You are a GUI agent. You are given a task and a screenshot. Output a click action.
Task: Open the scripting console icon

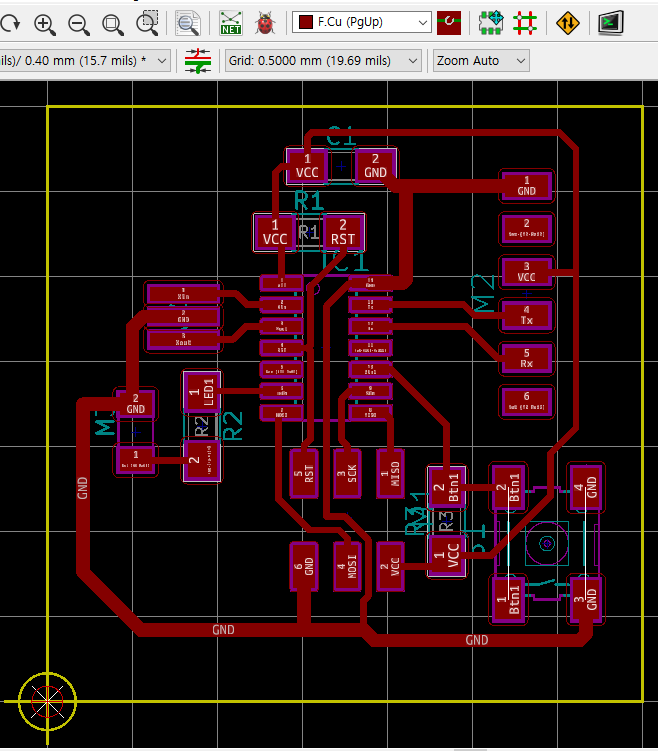(x=611, y=23)
